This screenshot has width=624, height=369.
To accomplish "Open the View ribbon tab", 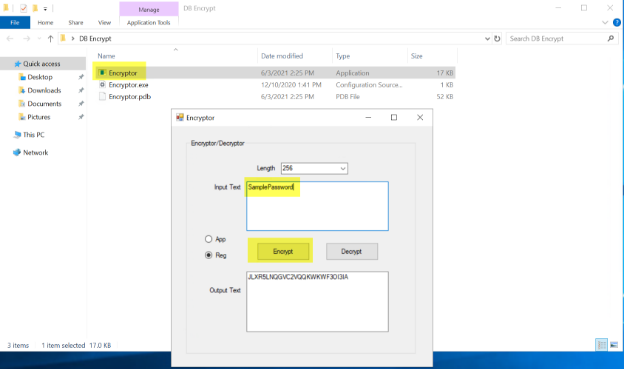I will click(104, 23).
